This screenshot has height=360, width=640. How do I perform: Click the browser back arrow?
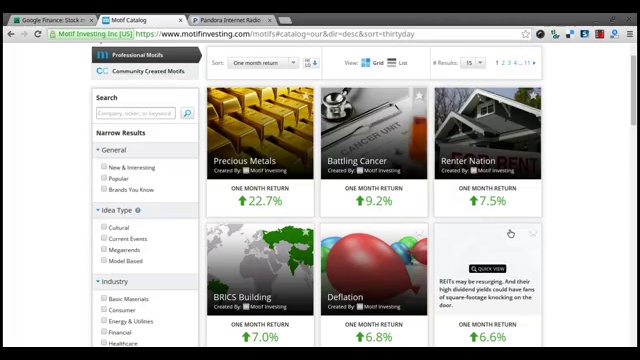point(11,34)
